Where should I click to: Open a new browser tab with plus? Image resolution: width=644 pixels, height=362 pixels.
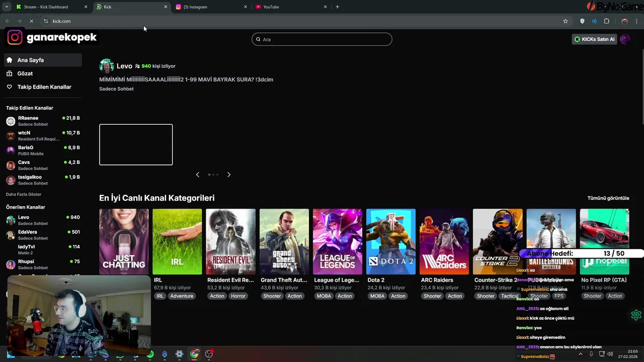click(x=337, y=7)
